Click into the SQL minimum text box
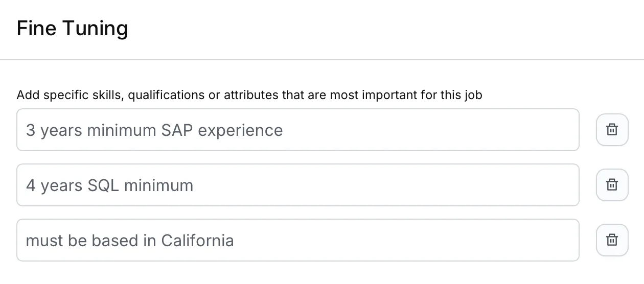 click(x=297, y=185)
